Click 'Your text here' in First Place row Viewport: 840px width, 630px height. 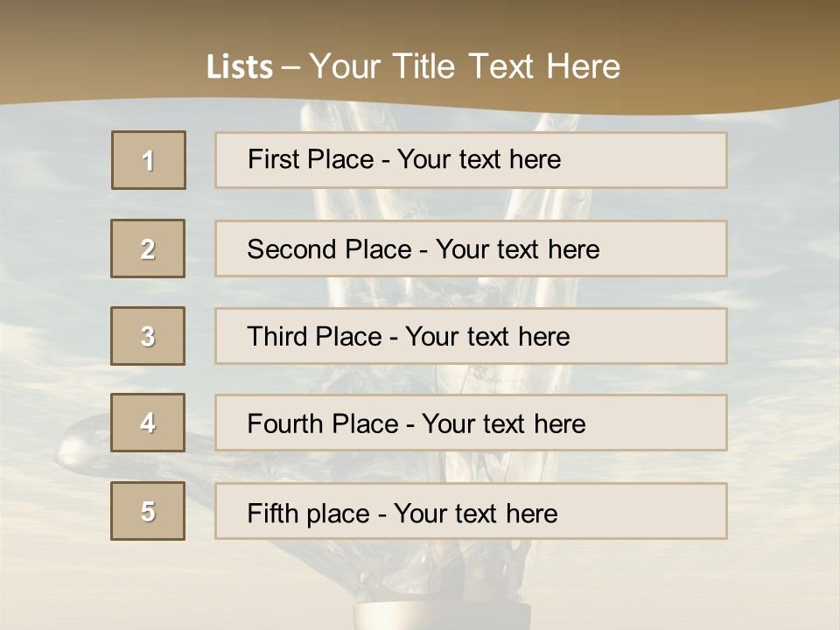pos(479,159)
